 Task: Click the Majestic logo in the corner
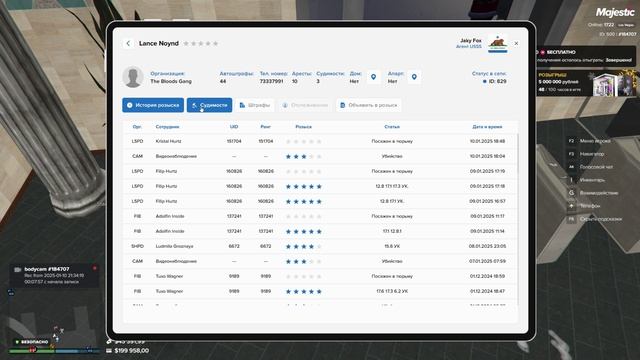615,12
